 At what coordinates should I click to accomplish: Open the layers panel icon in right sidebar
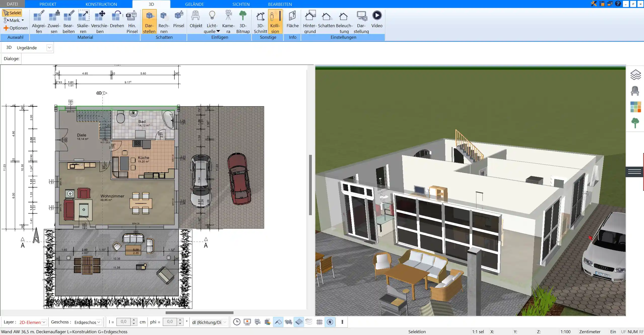click(x=635, y=75)
